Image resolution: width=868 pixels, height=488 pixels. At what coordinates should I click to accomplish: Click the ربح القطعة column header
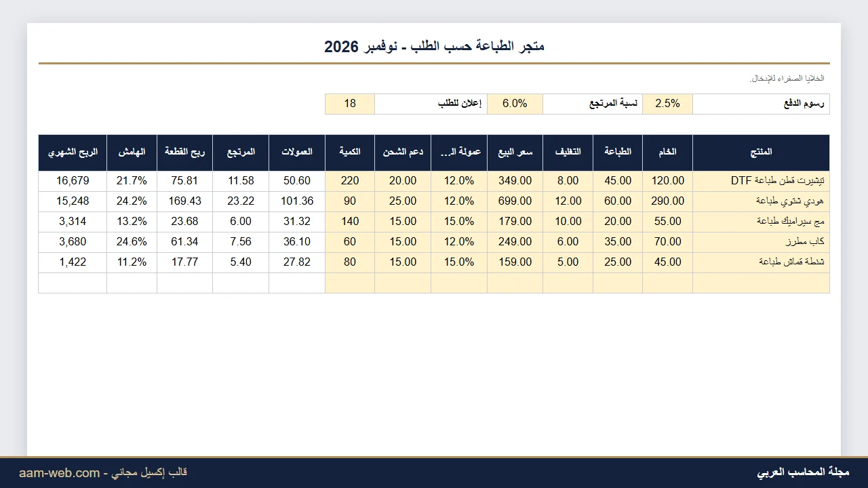coord(184,152)
